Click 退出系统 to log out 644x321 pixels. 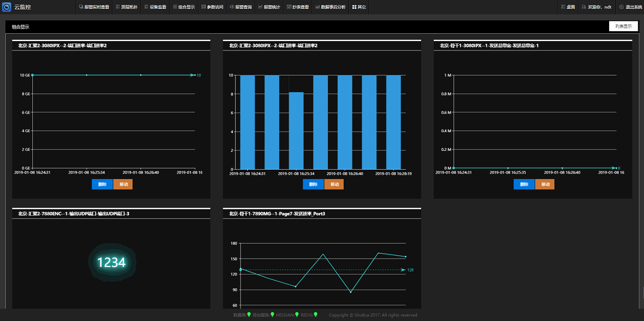coord(630,7)
